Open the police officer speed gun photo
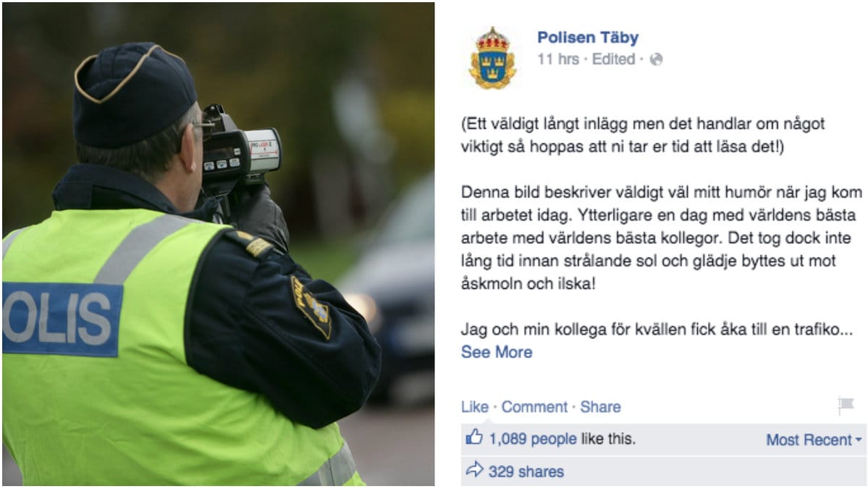 (x=218, y=244)
